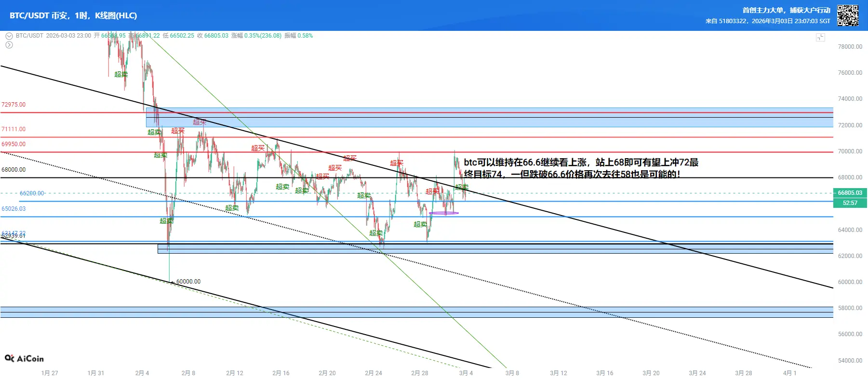The height and width of the screenshot is (380, 868).
Task: Click the green current price tag "66805.03" on the axis
Action: [x=850, y=193]
